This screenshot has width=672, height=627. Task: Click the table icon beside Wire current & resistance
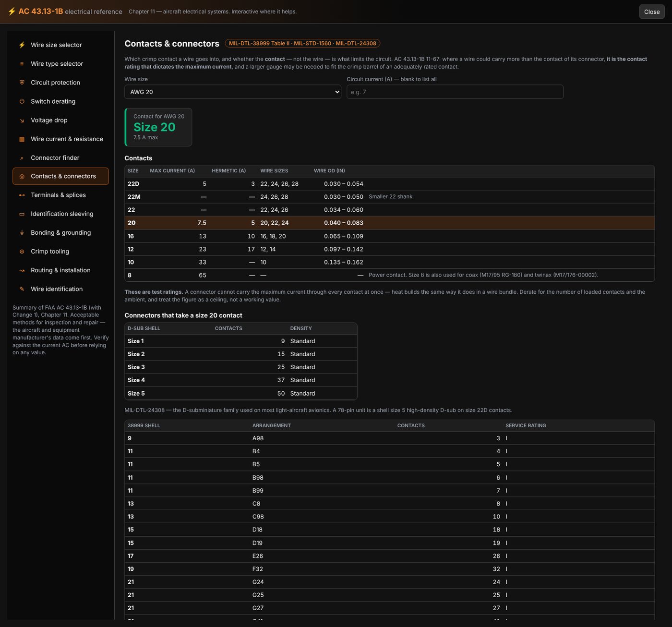(x=22, y=139)
